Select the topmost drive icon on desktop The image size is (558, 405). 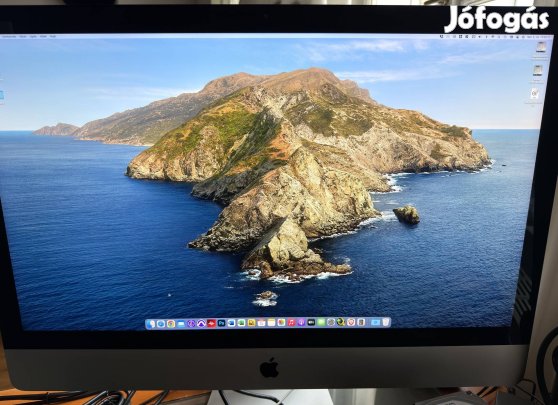coord(541,47)
